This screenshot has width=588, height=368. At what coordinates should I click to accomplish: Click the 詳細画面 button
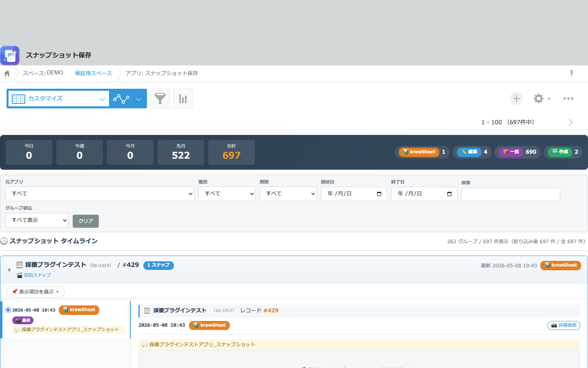click(564, 325)
